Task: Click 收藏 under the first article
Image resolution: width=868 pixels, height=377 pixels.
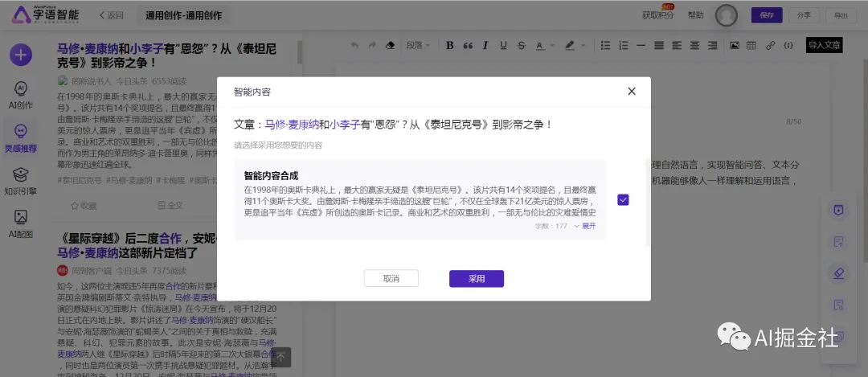Action: pos(83,206)
